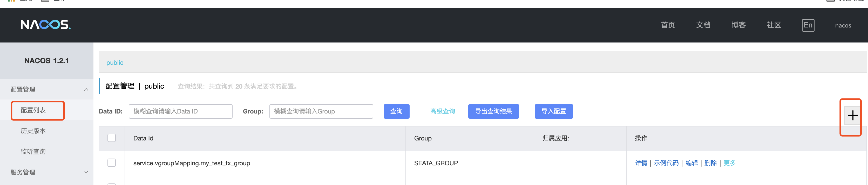868x185 pixels.
Task: Click 删除 for my_test_tx_group config
Action: point(710,163)
